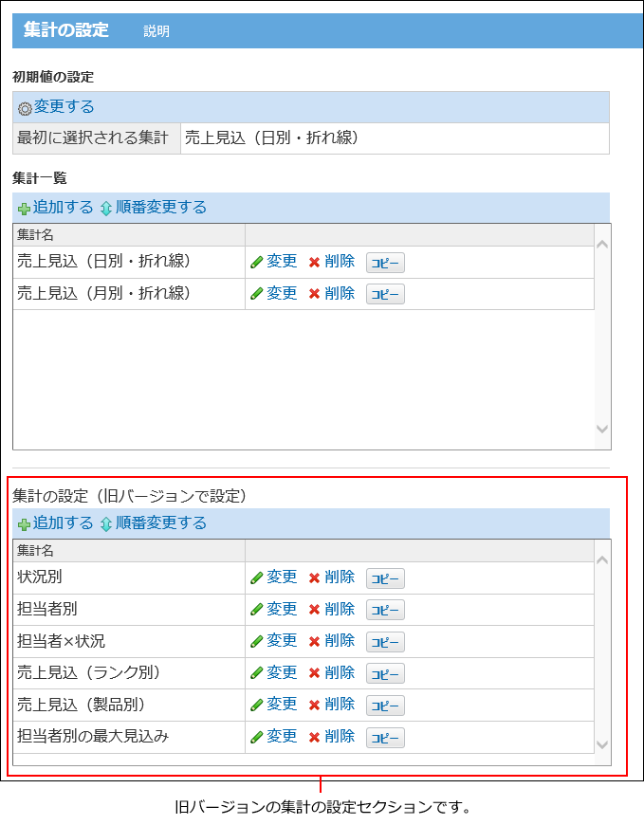
Task: Click the pencil icon for 売上見込（日別・折れ線）
Action: [x=257, y=262]
